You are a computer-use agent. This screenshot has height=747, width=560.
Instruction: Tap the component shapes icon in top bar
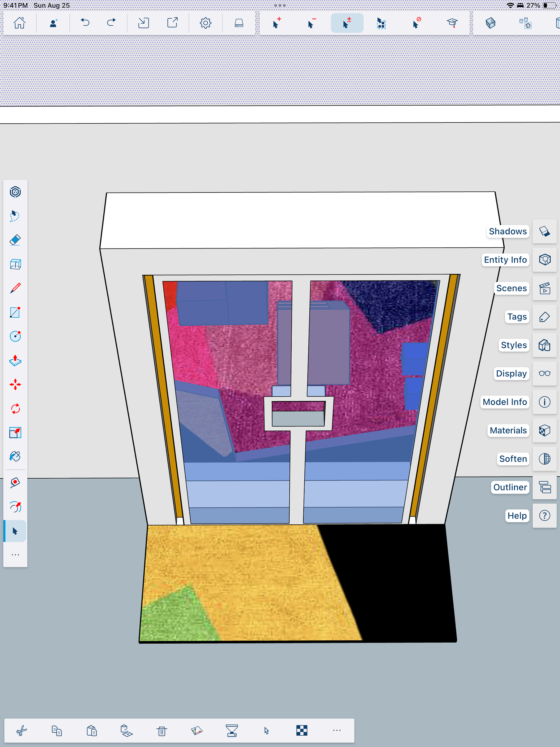pyautogui.click(x=525, y=23)
